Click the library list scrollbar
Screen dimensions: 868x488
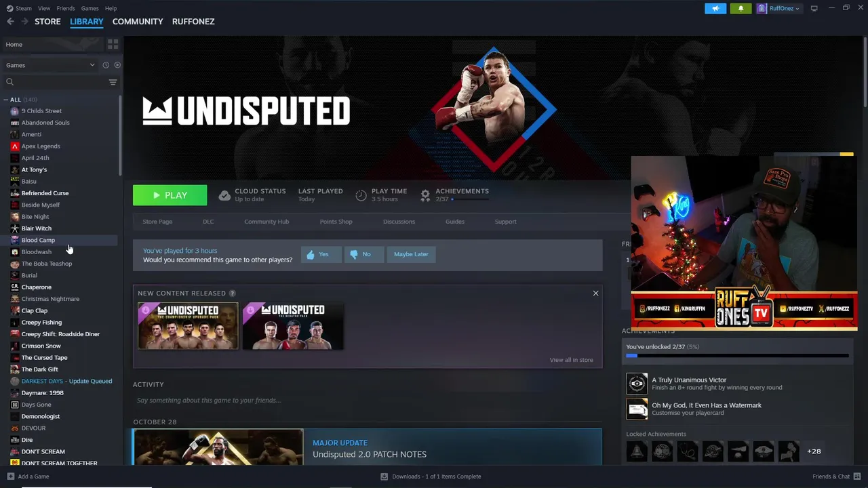click(121, 136)
